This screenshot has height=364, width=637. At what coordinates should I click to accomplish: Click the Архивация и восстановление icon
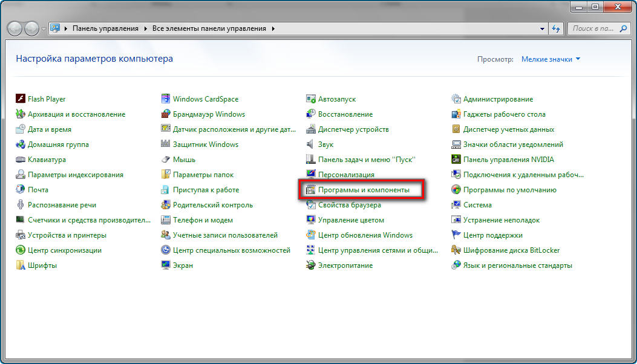point(21,114)
